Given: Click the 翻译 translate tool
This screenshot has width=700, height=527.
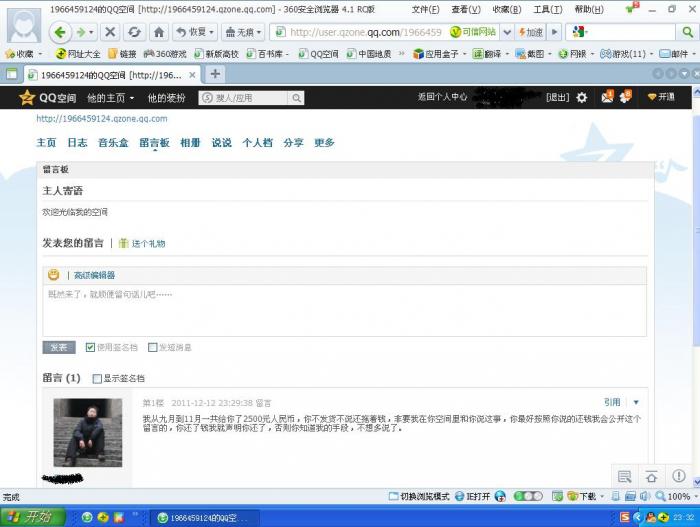Looking at the screenshot, I should point(491,54).
